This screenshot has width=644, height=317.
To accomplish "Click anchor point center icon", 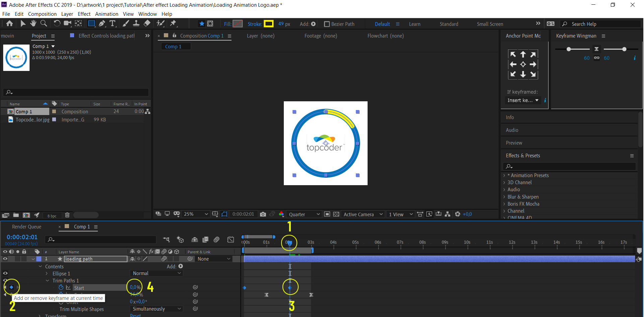I will [x=523, y=64].
